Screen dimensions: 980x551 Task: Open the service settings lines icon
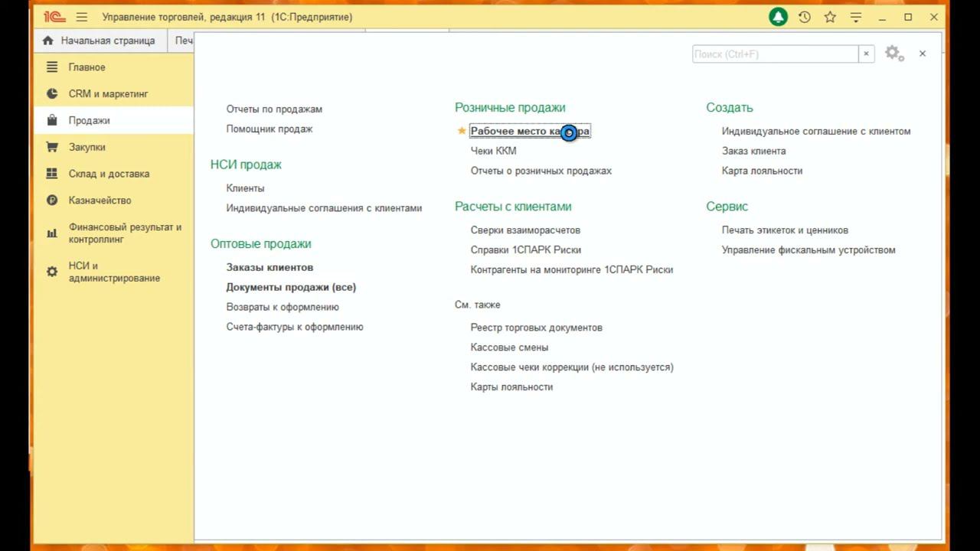856,17
